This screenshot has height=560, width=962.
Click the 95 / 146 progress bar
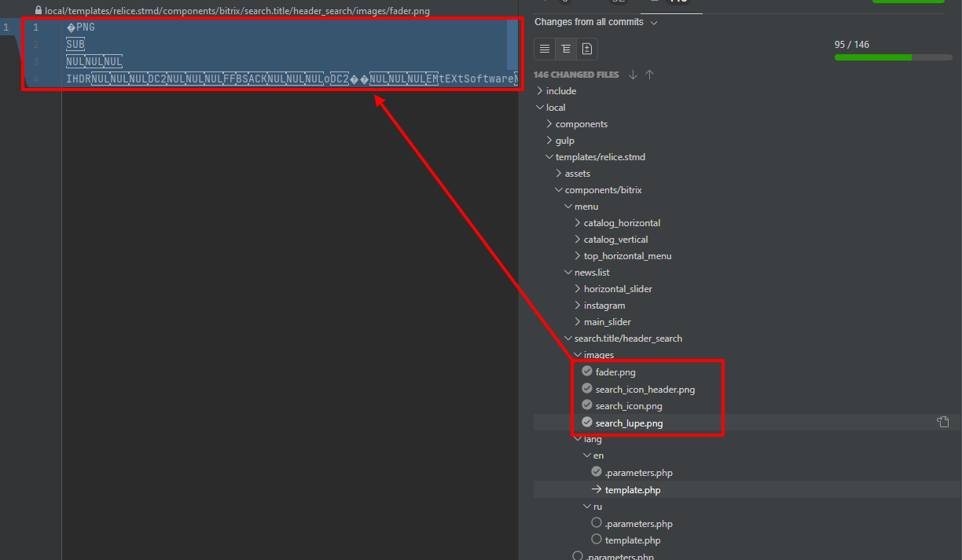point(893,57)
